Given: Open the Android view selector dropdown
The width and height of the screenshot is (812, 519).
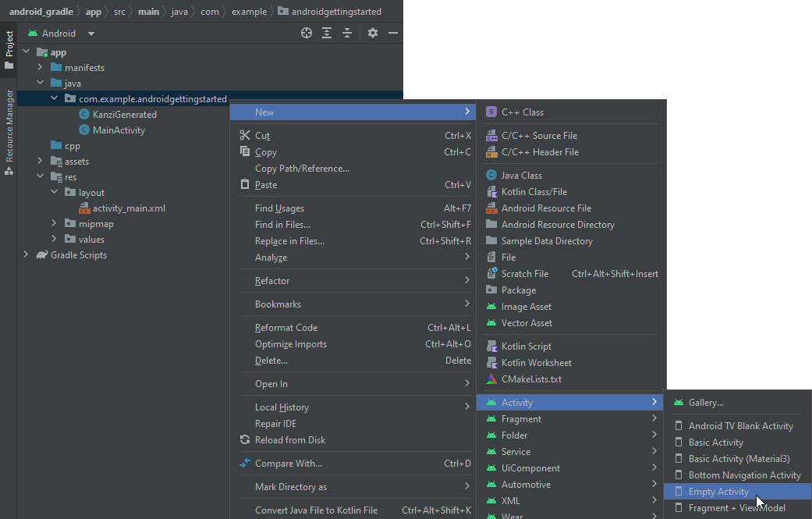Looking at the screenshot, I should (90, 33).
